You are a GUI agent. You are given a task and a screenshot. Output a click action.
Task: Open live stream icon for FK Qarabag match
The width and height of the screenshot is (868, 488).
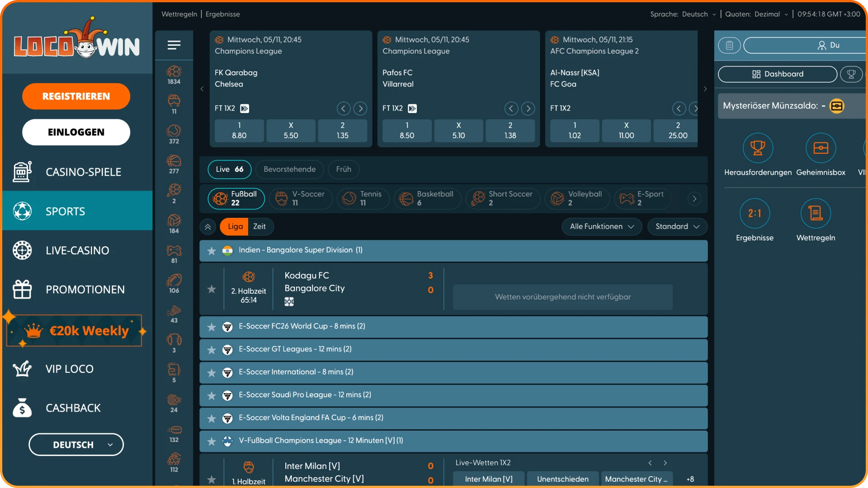pos(245,108)
